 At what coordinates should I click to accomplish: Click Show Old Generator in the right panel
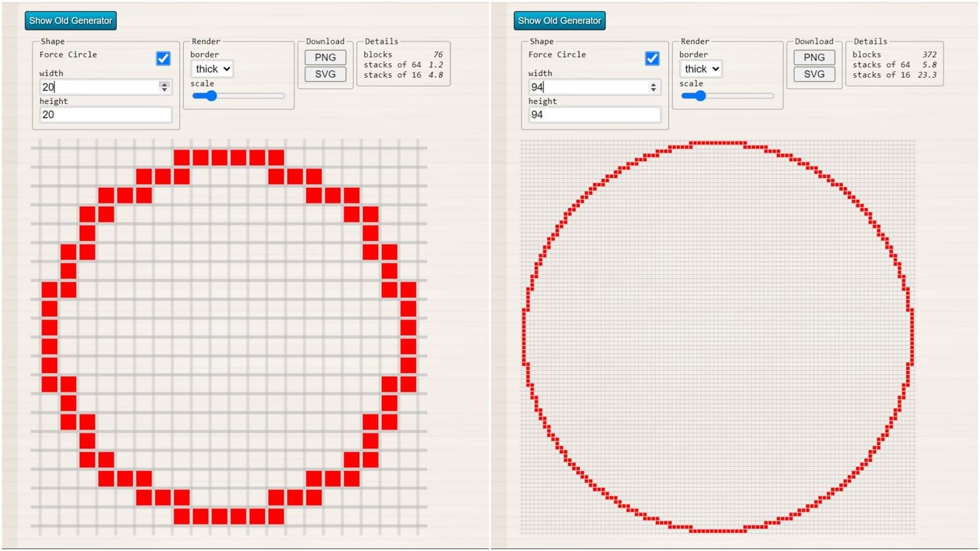[558, 20]
